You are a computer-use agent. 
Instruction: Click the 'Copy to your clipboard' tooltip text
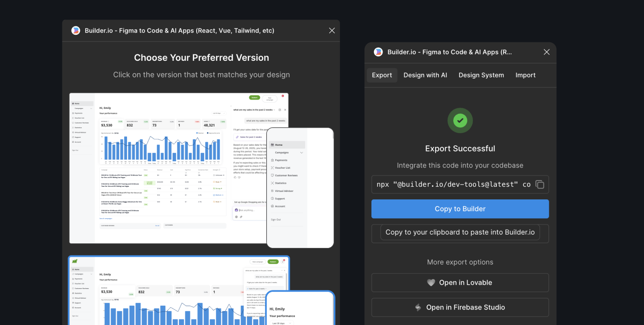click(460, 232)
